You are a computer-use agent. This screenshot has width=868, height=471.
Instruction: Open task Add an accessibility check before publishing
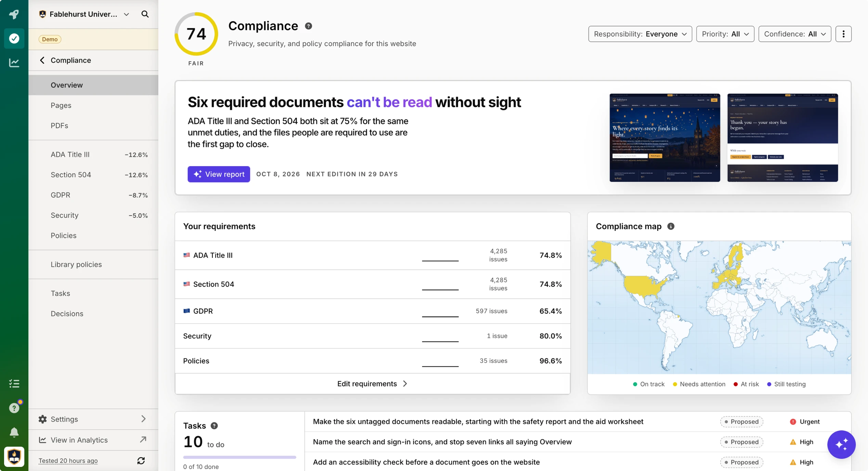pos(426,462)
